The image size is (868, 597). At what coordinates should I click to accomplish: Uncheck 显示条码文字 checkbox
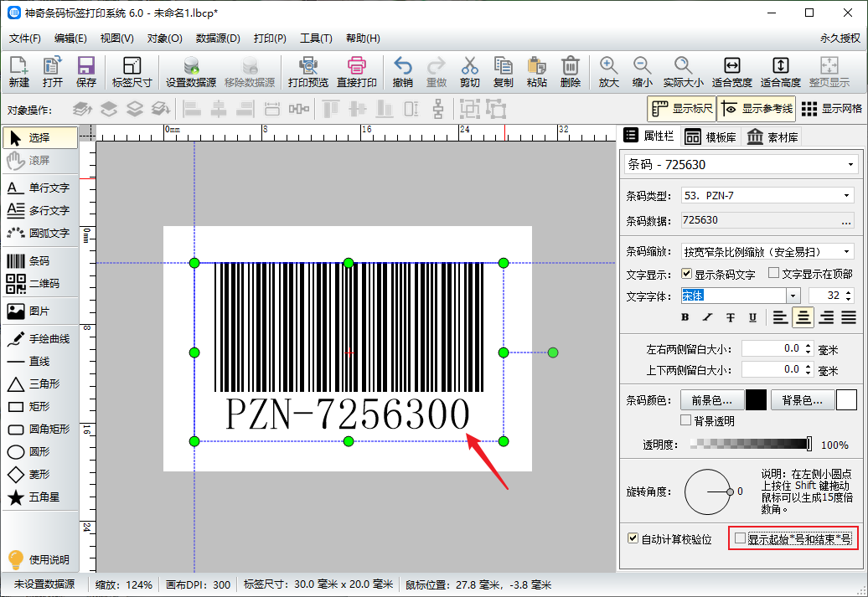pos(687,273)
